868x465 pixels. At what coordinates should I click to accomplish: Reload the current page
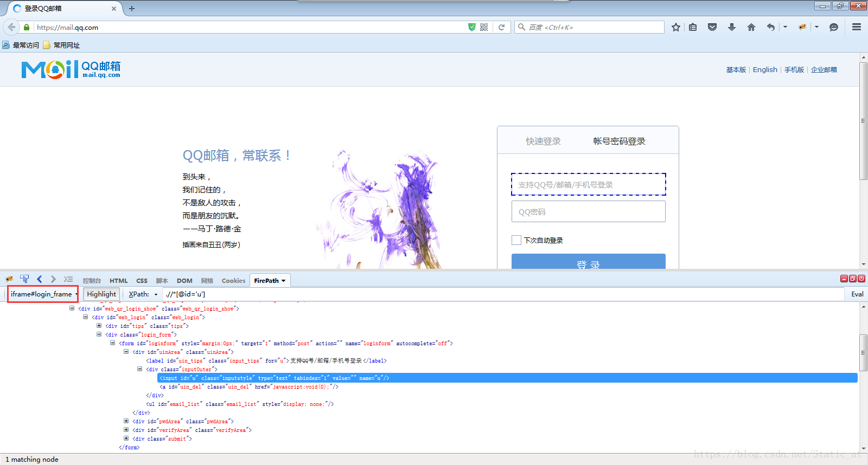click(x=502, y=27)
